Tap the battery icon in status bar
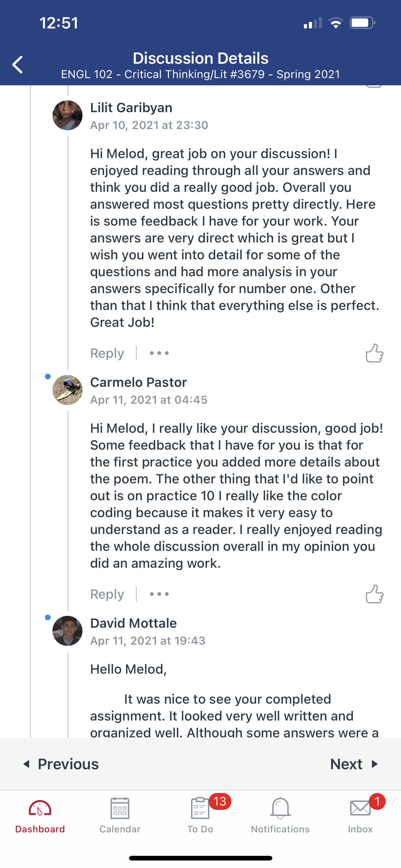This screenshot has width=401, height=868. (362, 23)
